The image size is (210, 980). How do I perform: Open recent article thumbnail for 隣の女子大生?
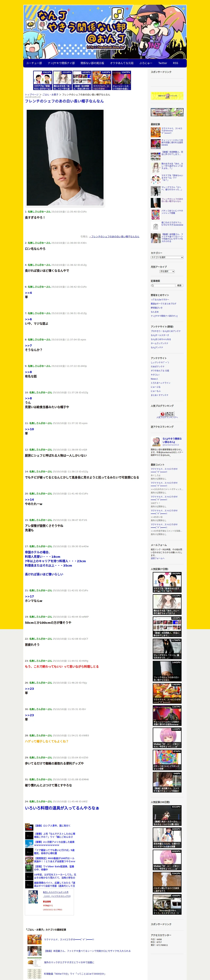pos(156,167)
